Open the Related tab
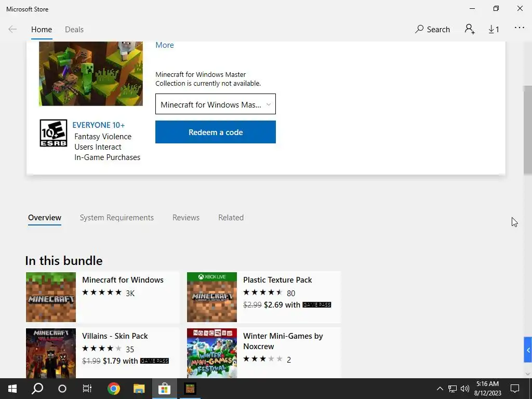532x399 pixels. (231, 218)
